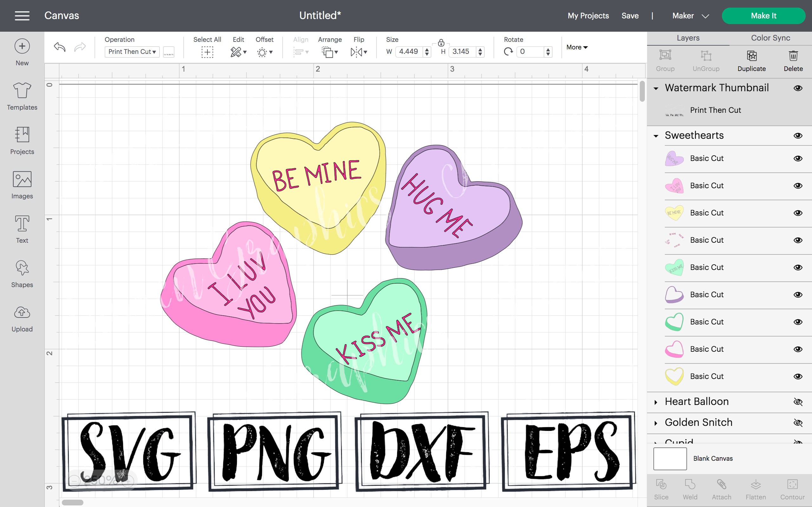Hide the Sweethearts group visibility
This screenshot has width=812, height=507.
point(799,136)
